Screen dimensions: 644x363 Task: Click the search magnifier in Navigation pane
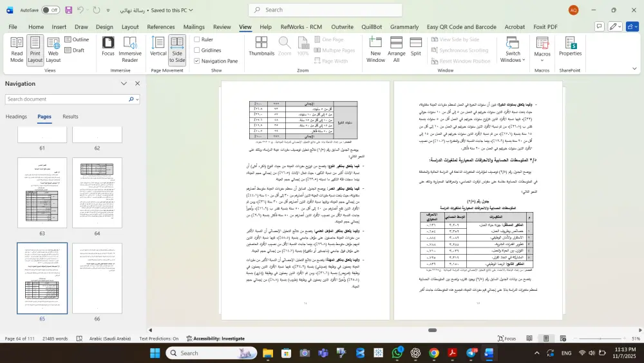[131, 99]
